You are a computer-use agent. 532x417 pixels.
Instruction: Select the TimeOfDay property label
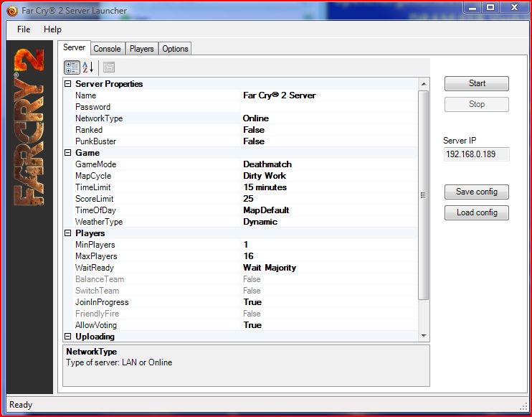click(x=95, y=210)
